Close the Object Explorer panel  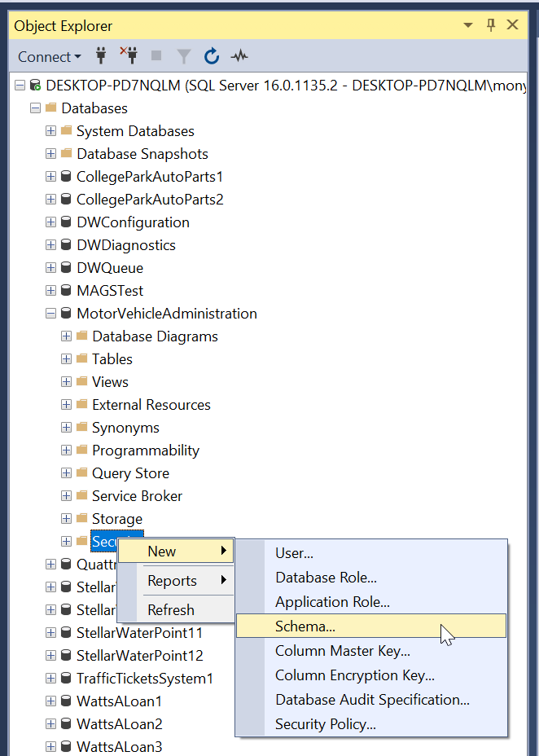point(512,24)
